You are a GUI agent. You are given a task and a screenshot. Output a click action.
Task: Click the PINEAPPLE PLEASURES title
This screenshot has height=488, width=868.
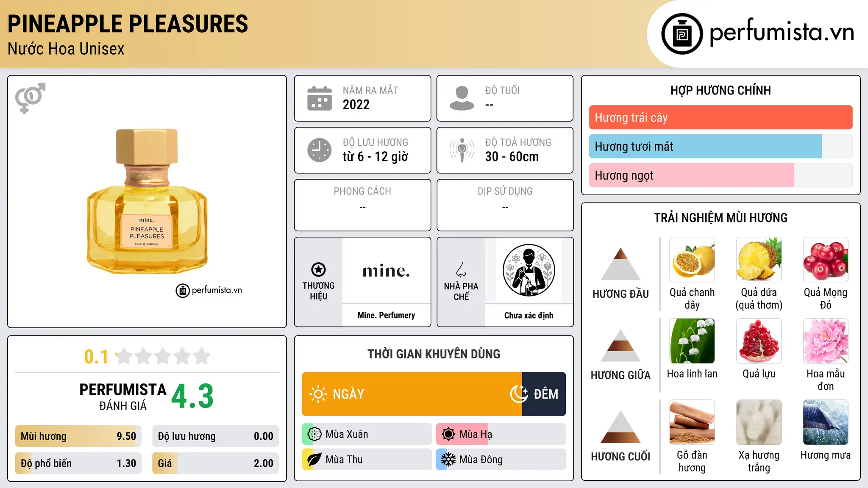128,24
